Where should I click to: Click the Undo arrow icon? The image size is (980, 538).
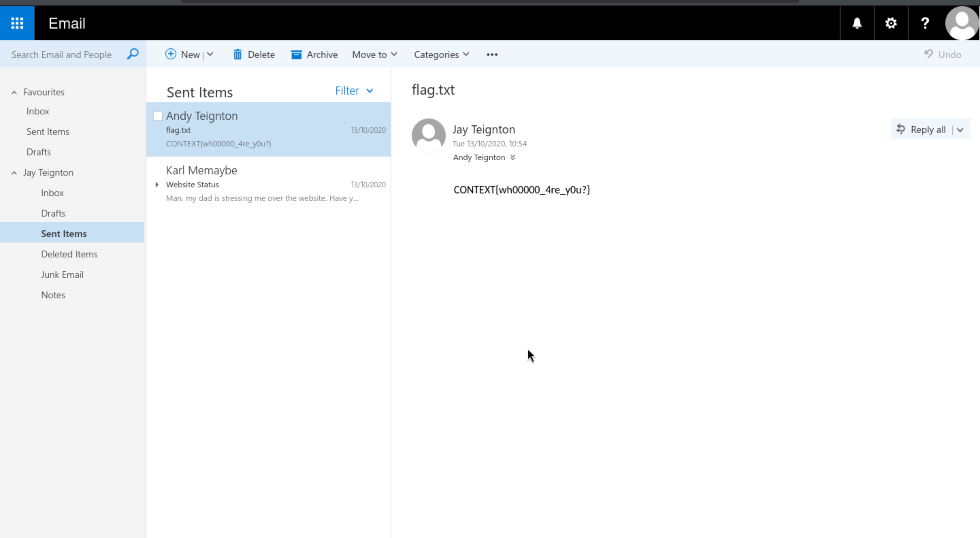tap(929, 54)
